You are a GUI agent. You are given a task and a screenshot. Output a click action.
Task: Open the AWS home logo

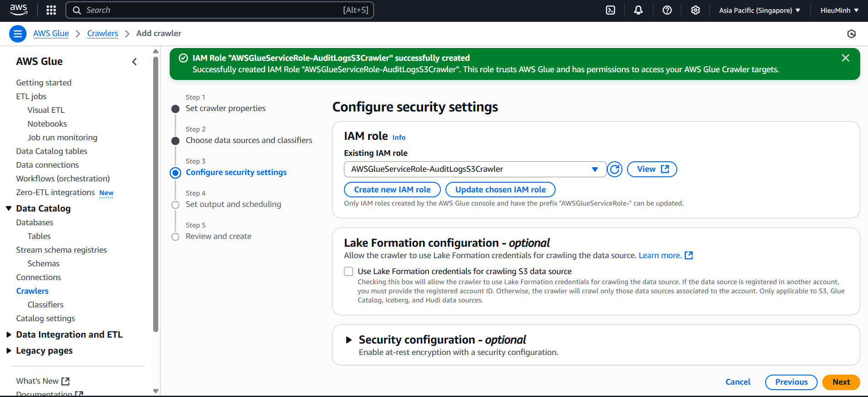[19, 10]
